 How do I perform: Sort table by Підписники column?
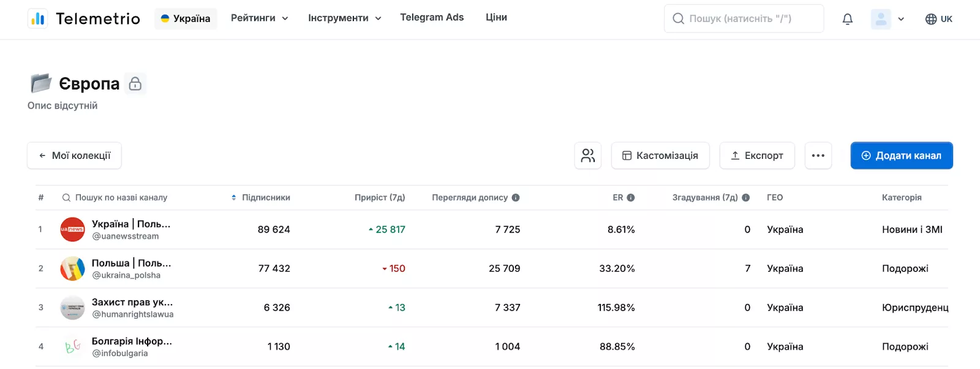[x=261, y=197]
